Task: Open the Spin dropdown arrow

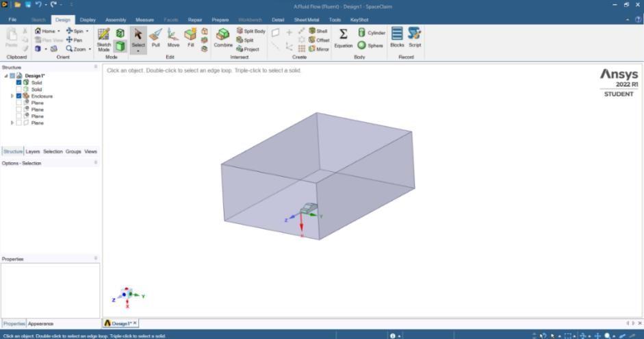Action: point(87,32)
